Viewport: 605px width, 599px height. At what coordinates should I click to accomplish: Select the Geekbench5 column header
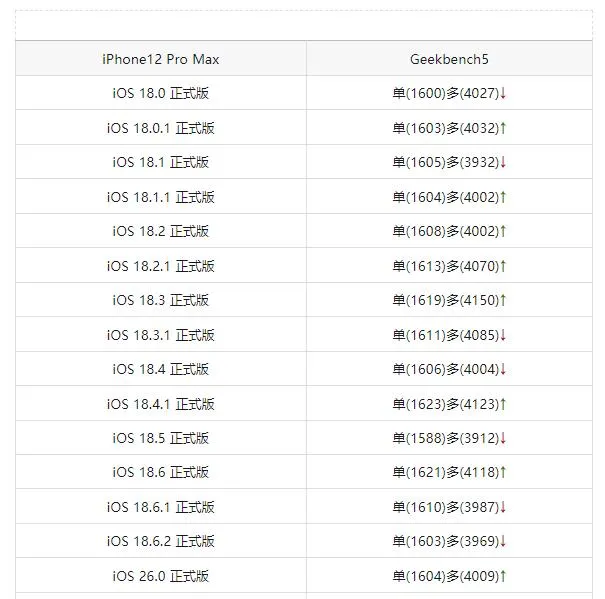tap(449, 59)
